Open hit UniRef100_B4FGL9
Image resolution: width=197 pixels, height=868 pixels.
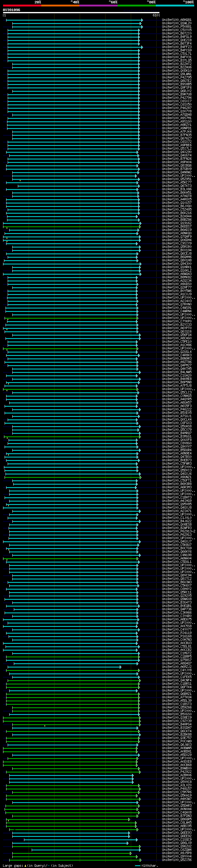tap(176, 37)
